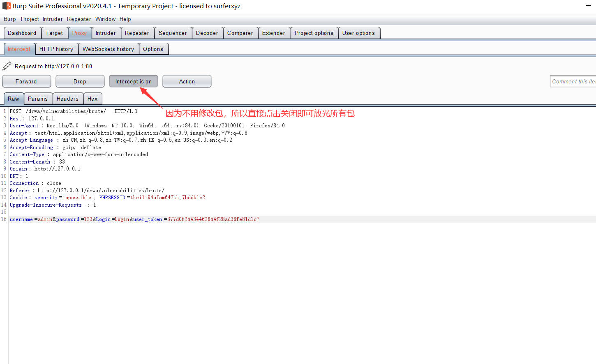Open the Window menu

click(x=106, y=19)
